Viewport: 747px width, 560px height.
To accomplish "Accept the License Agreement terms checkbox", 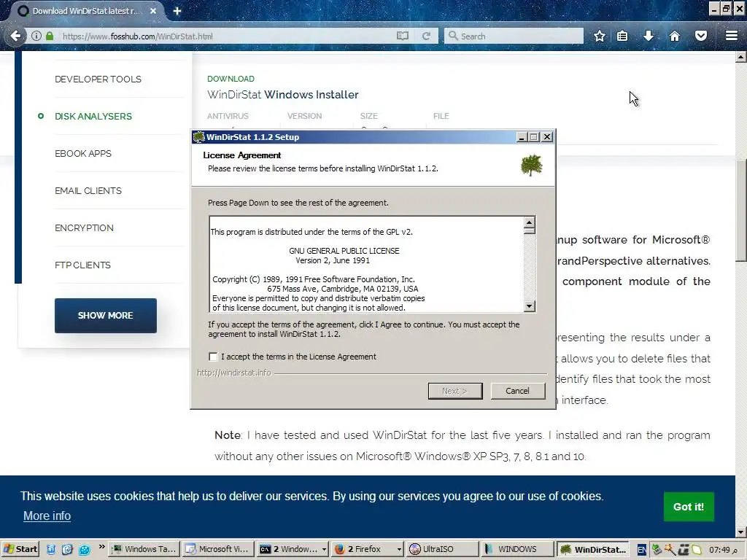I will (x=213, y=357).
